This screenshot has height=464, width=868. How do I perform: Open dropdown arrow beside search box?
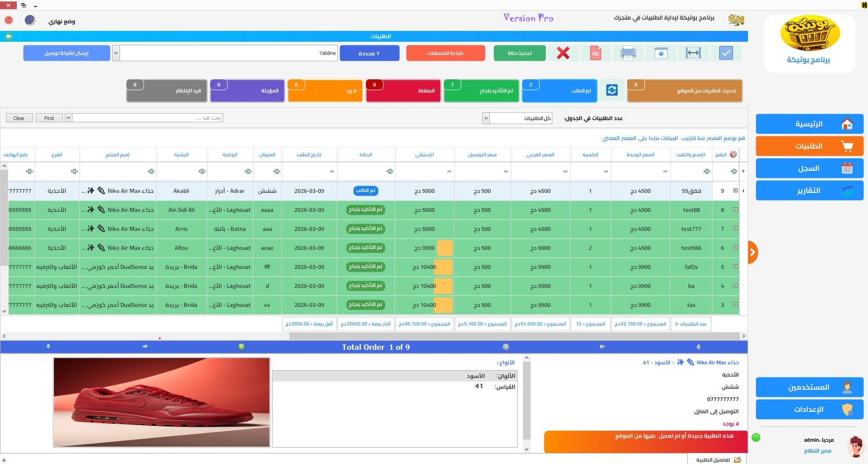click(x=68, y=118)
